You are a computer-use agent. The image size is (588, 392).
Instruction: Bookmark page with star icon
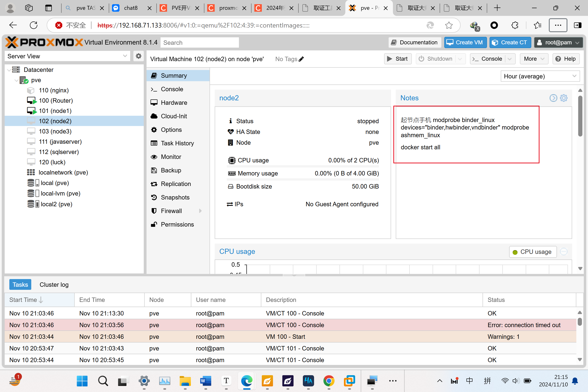449,25
